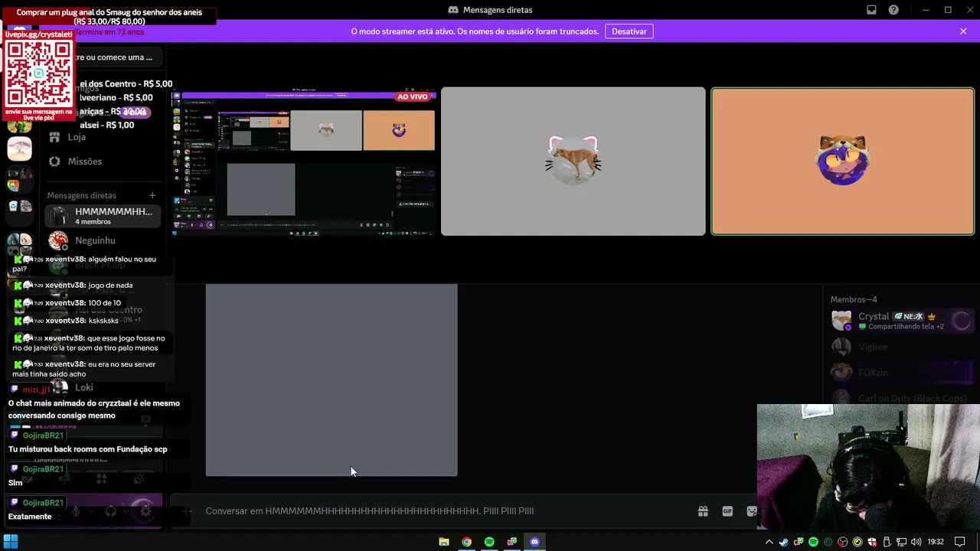Select the dog avatar video tile

[x=573, y=161]
